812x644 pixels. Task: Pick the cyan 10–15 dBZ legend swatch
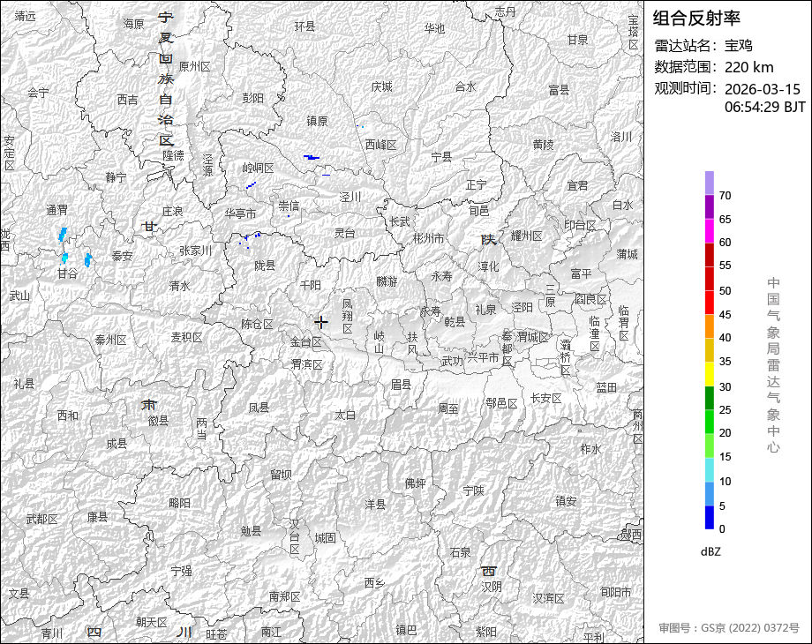pyautogui.click(x=710, y=469)
